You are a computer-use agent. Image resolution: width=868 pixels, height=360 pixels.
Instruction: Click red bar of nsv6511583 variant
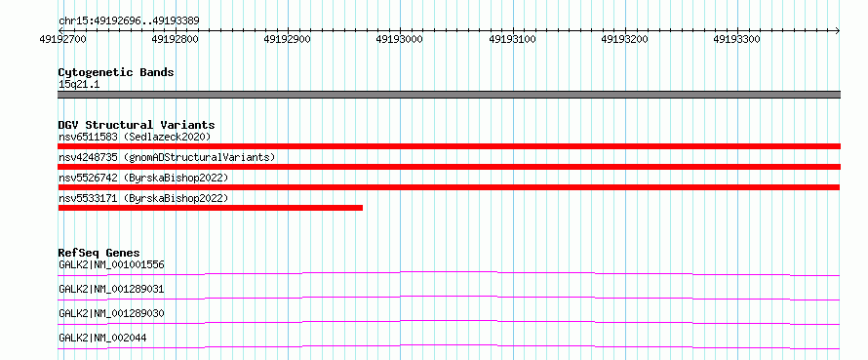pyautogui.click(x=449, y=145)
